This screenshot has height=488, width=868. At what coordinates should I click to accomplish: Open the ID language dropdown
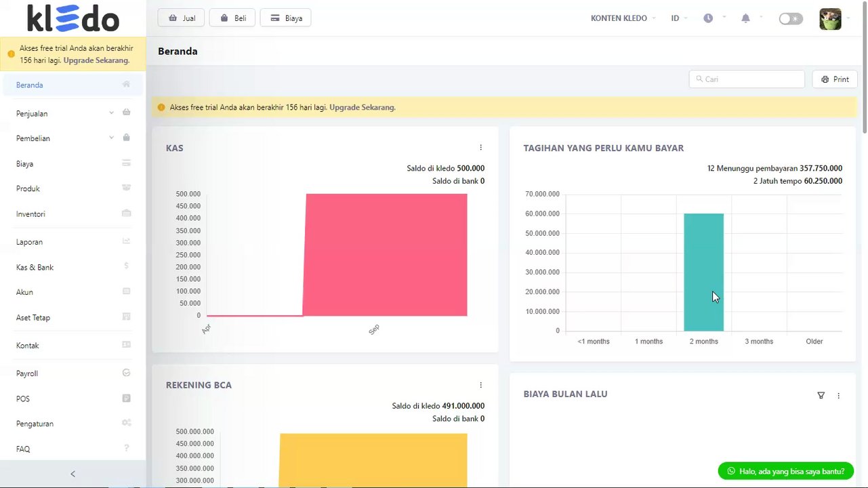click(679, 18)
